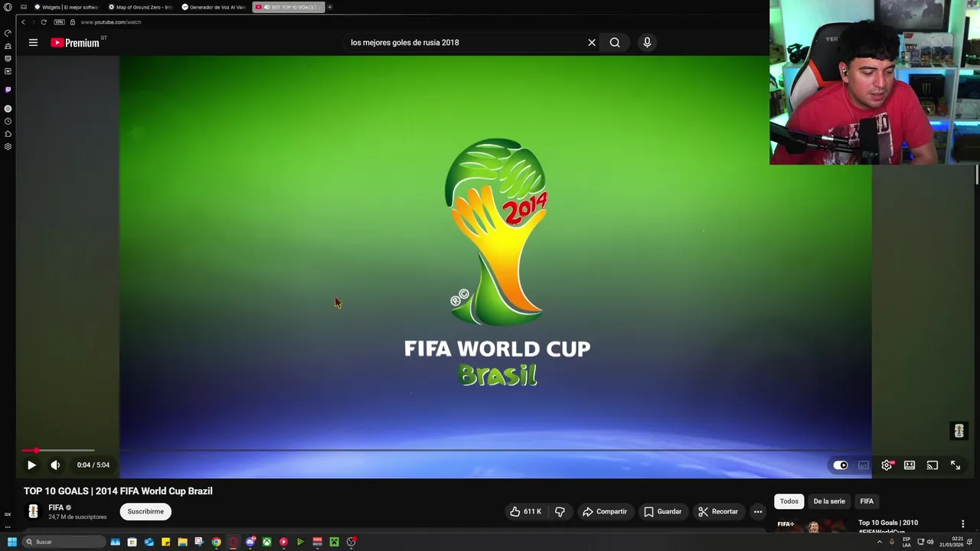
Task: Toggle the browser VPN badge
Action: [x=59, y=22]
